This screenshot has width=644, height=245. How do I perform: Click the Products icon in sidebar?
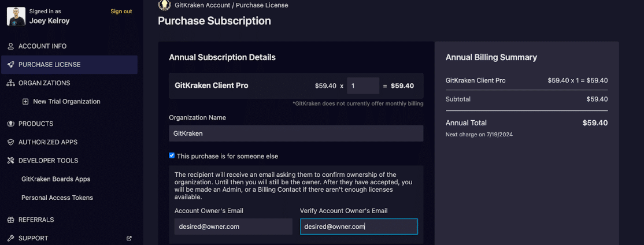pyautogui.click(x=10, y=124)
